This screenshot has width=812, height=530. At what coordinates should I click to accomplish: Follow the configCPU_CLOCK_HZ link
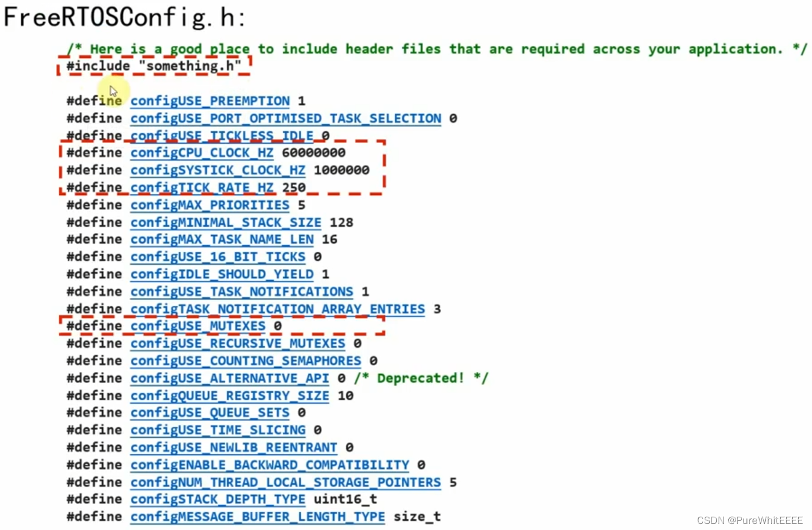(202, 153)
